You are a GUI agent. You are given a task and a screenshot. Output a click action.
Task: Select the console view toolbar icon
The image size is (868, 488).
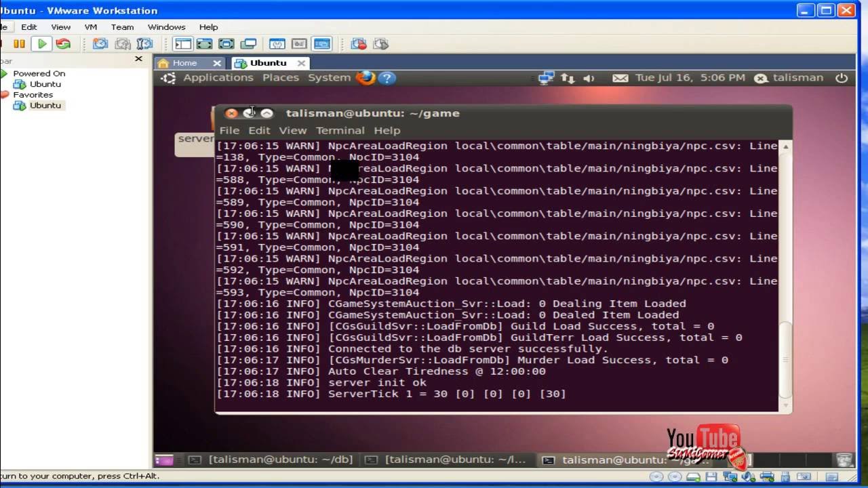point(321,44)
